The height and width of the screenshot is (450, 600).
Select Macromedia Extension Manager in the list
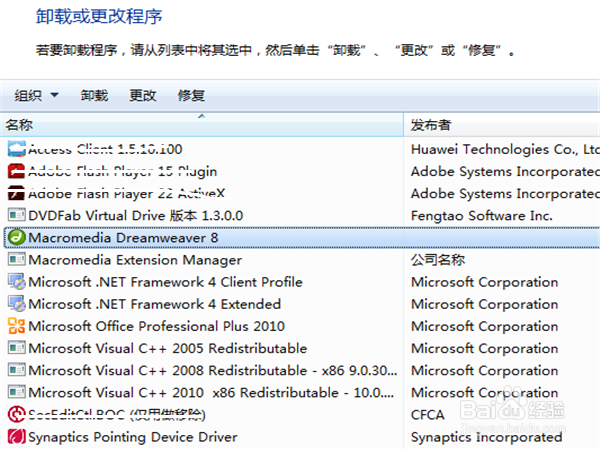click(x=135, y=260)
